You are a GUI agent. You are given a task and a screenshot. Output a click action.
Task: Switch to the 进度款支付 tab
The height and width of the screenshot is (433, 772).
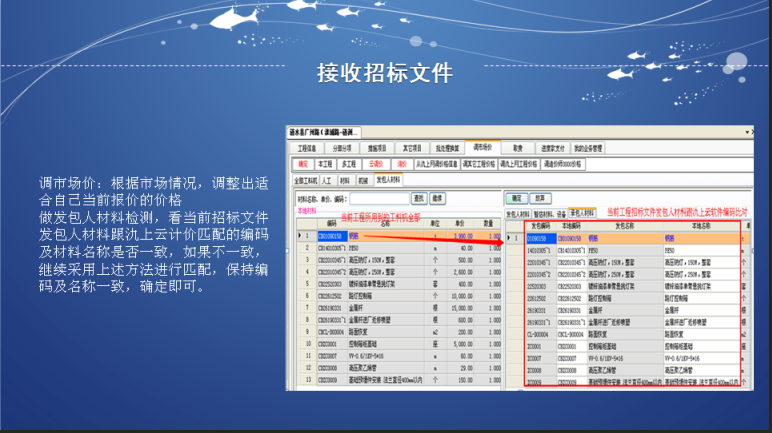552,148
